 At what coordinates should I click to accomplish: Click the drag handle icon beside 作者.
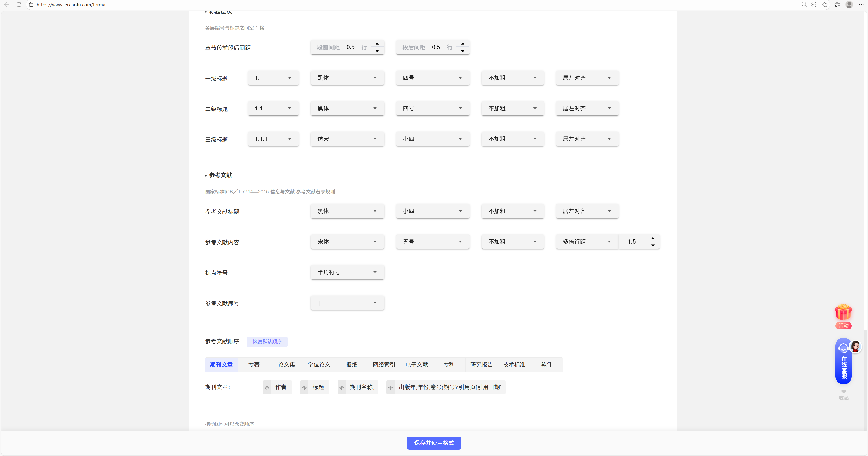click(267, 387)
